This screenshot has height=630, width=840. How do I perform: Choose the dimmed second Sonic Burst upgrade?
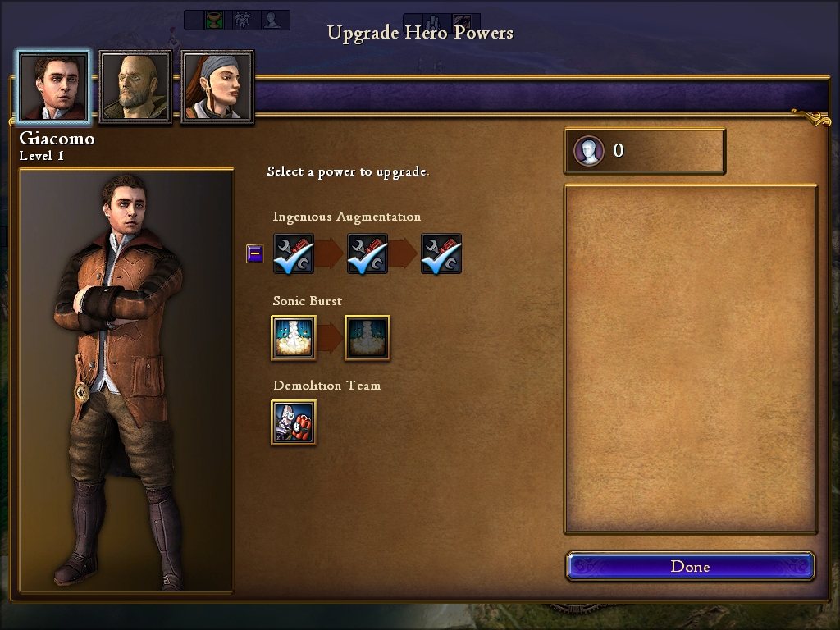click(x=367, y=338)
